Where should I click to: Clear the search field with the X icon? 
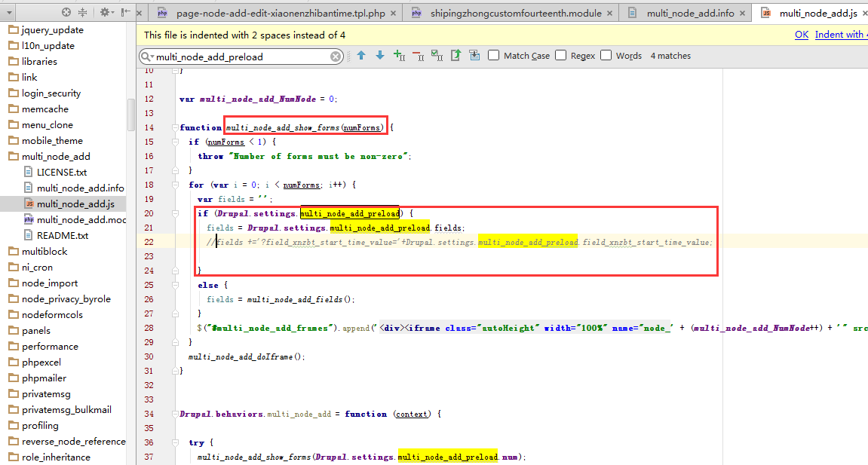click(336, 57)
